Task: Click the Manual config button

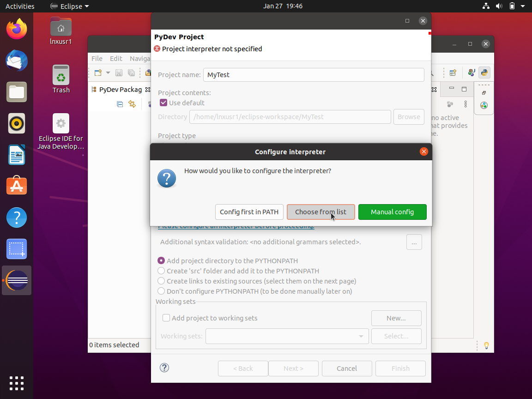Action: tap(392, 212)
